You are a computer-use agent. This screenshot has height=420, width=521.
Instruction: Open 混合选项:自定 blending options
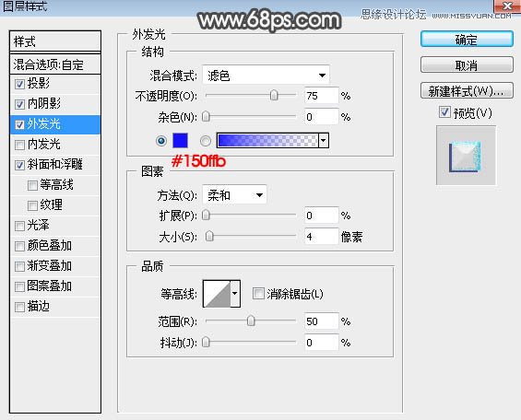coord(55,64)
